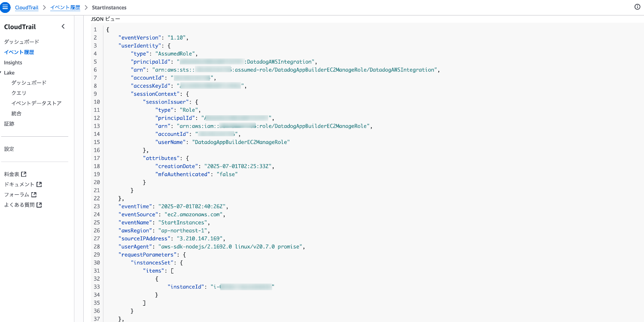Open 設定 in the sidebar

[x=9, y=149]
